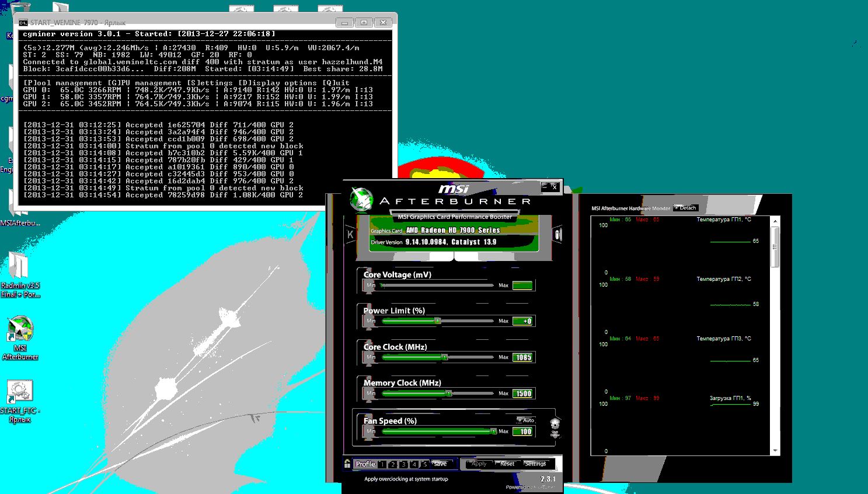Open Afterburner Settings
Viewport: 868px width, 494px height.
[535, 464]
